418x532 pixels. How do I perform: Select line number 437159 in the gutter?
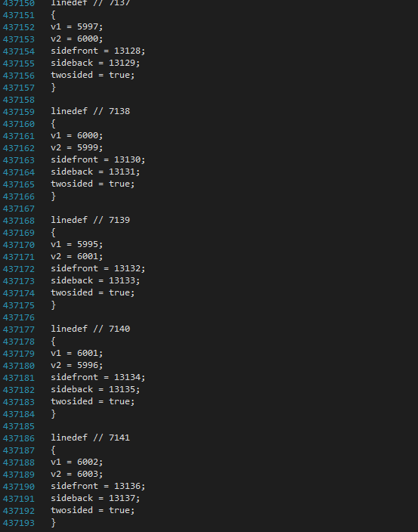[19, 112]
